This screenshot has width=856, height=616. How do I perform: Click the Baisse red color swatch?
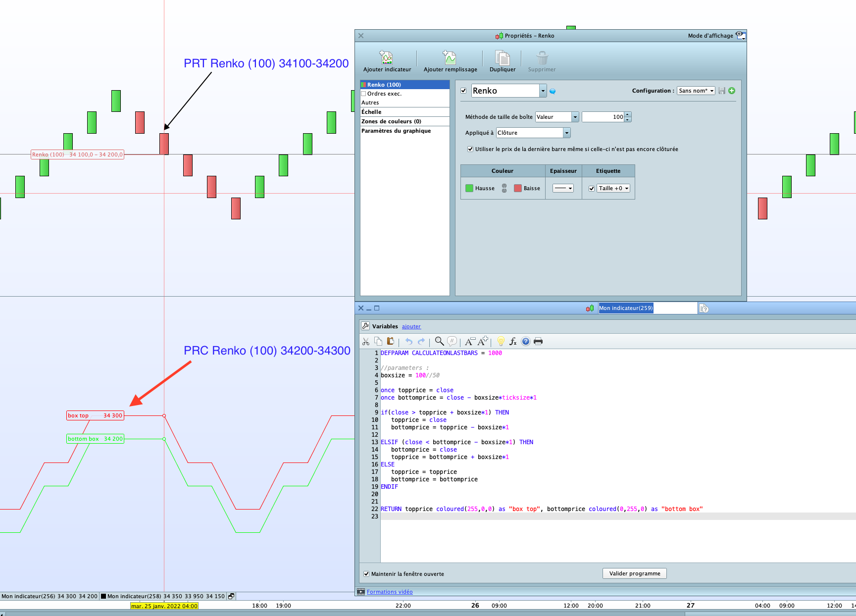(x=518, y=188)
